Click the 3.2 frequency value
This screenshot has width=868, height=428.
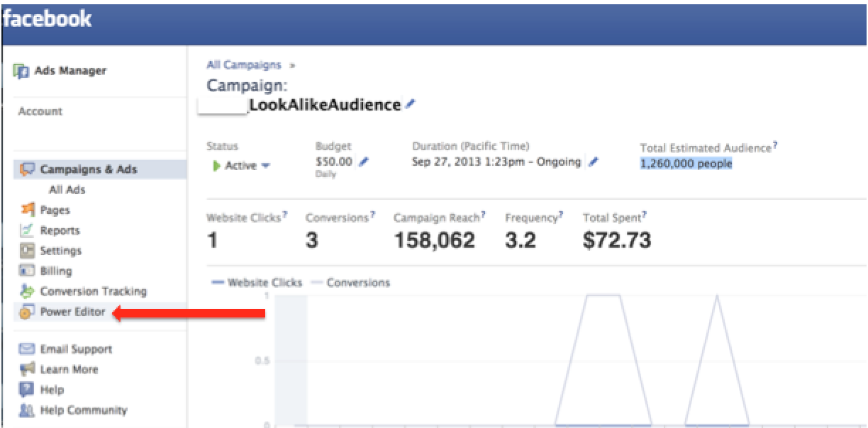tap(520, 241)
